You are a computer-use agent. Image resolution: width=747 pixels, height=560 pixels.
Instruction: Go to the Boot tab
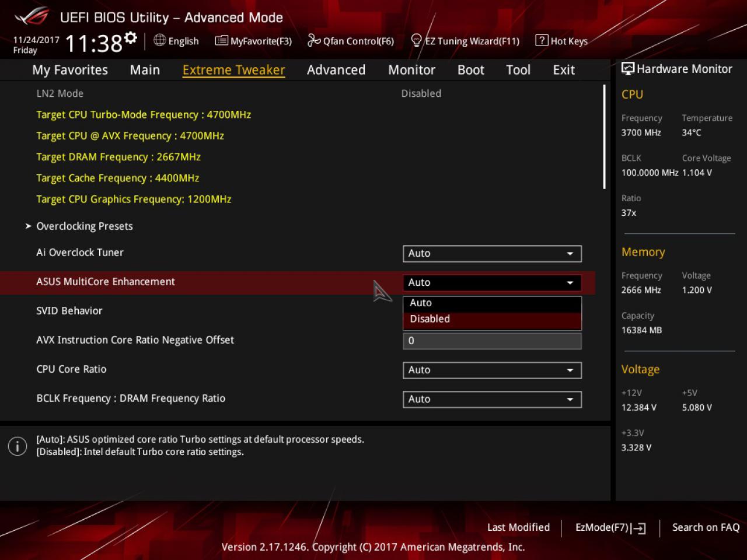tap(471, 70)
